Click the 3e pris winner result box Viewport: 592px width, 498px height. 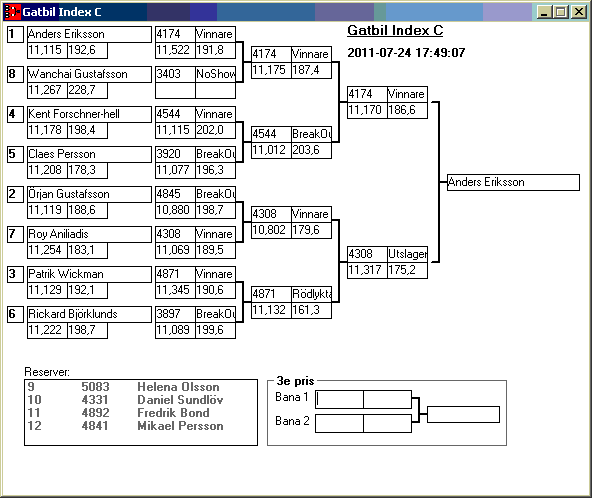point(464,415)
